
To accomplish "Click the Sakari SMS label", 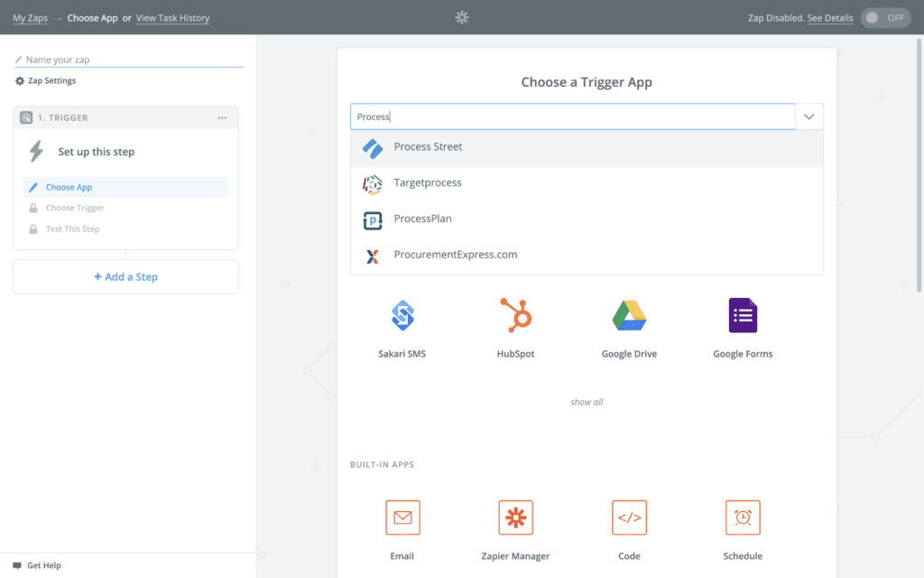I will (x=402, y=354).
